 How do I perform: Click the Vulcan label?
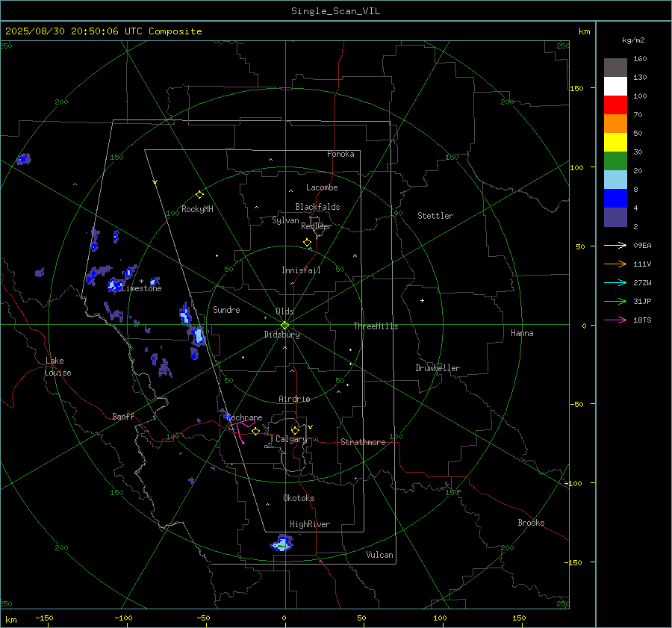[379, 555]
